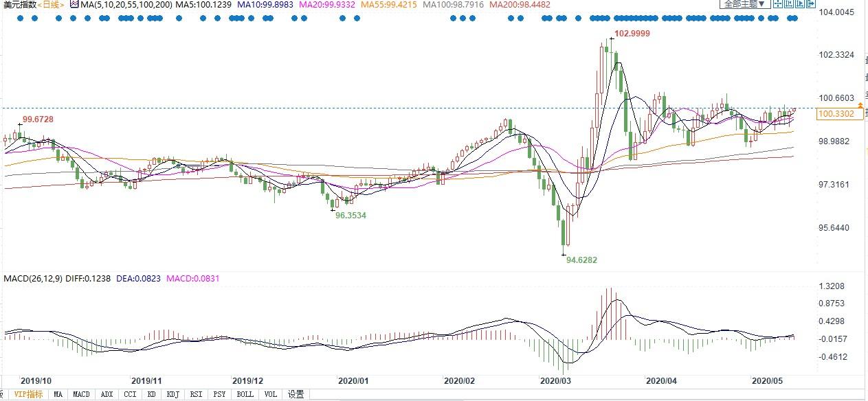Click the second chart tool icon after crosshair
The image size is (868, 401).
(788, 4)
